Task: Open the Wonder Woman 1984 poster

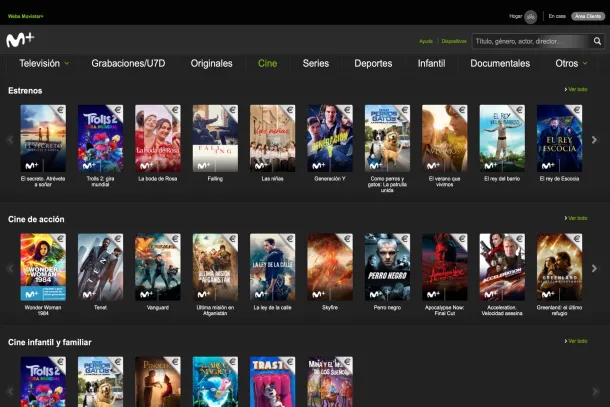Action: coord(43,267)
